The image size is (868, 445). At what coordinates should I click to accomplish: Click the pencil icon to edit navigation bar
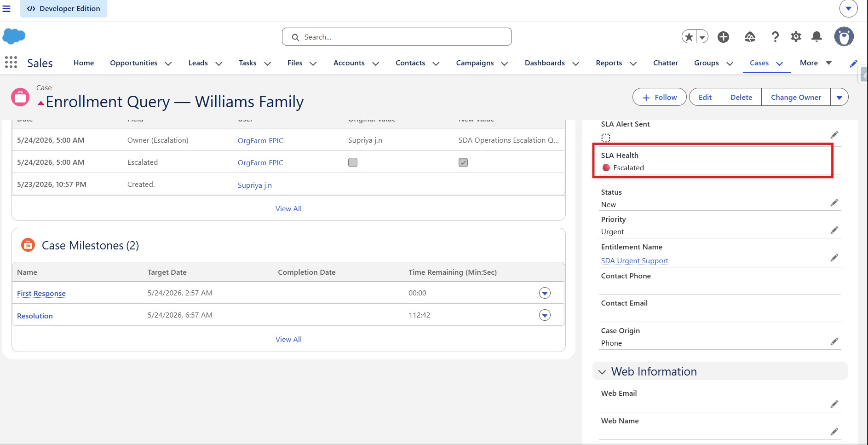853,64
